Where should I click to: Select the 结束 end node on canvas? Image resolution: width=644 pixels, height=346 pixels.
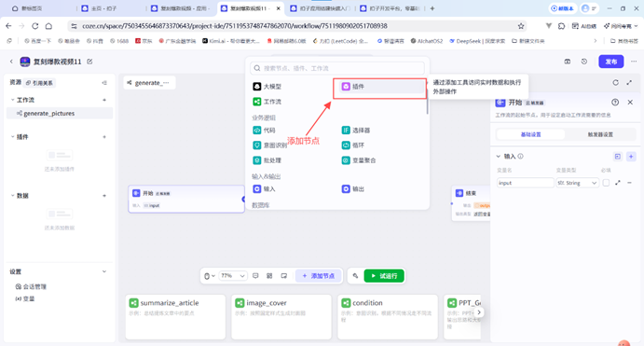(x=471, y=203)
